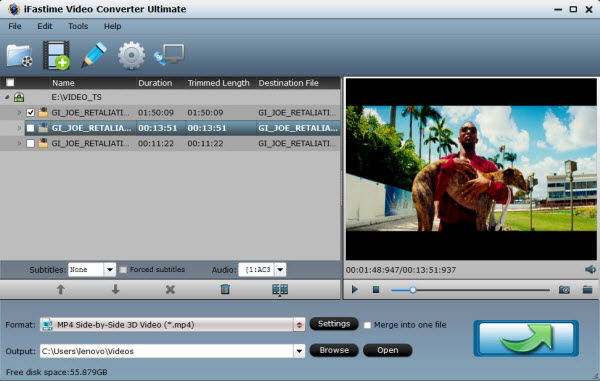600x381 pixels.
Task: Click the preview seek slider handle
Action: [412, 290]
